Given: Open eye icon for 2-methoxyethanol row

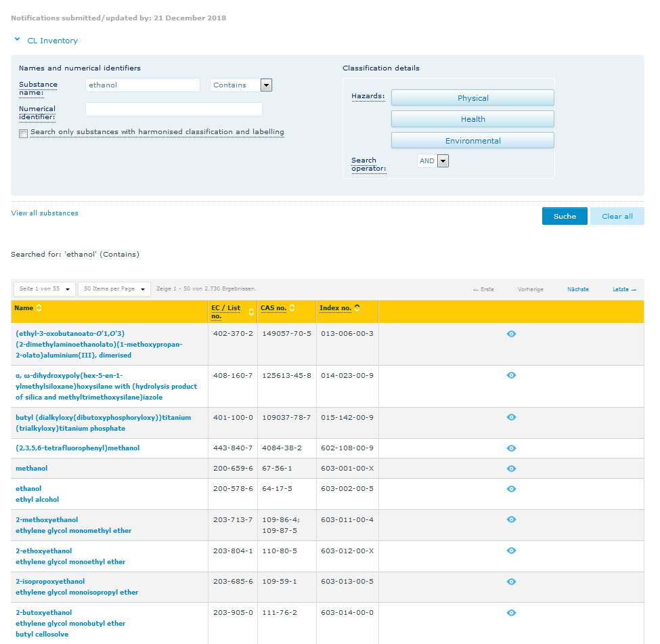Looking at the screenshot, I should click(511, 520).
